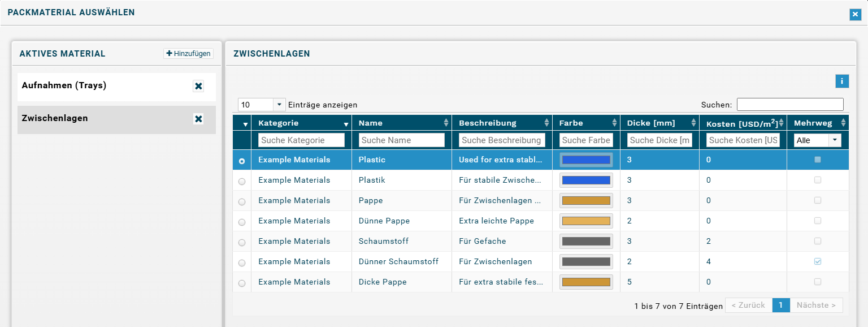Click the blue info icon
The height and width of the screenshot is (327, 868).
click(x=842, y=81)
